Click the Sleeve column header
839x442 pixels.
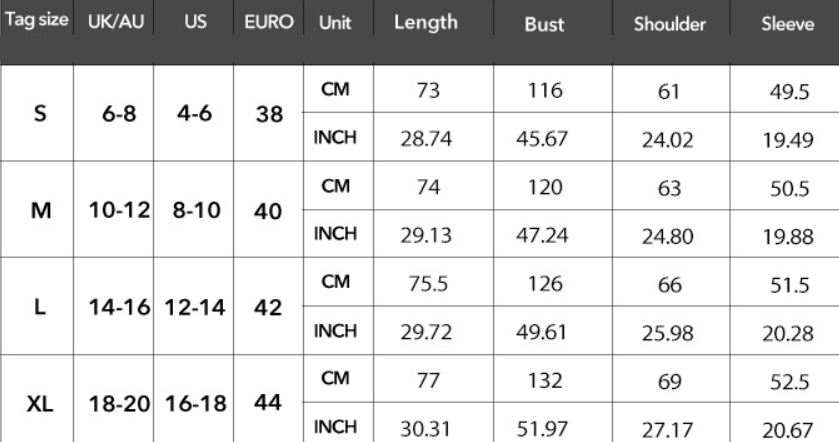(788, 24)
